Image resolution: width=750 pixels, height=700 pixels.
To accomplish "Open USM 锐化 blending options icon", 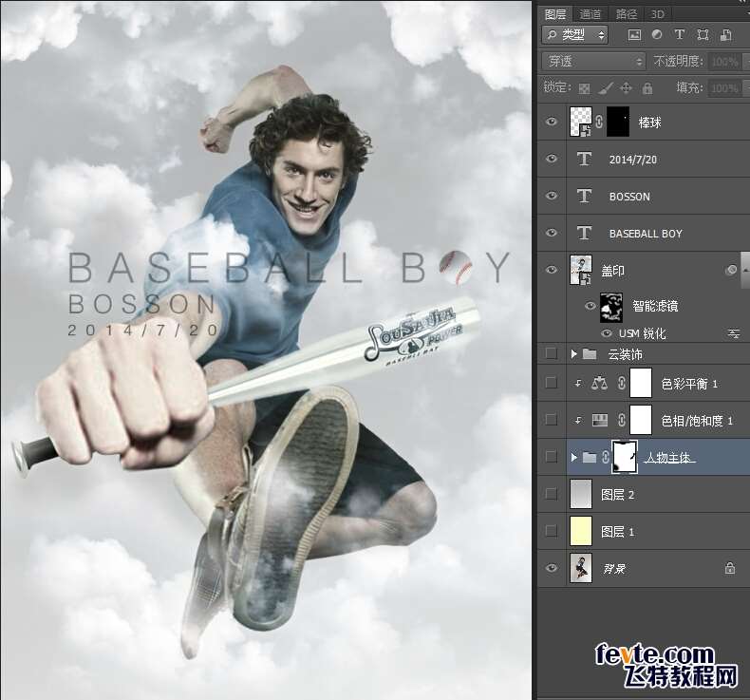I will coord(734,333).
